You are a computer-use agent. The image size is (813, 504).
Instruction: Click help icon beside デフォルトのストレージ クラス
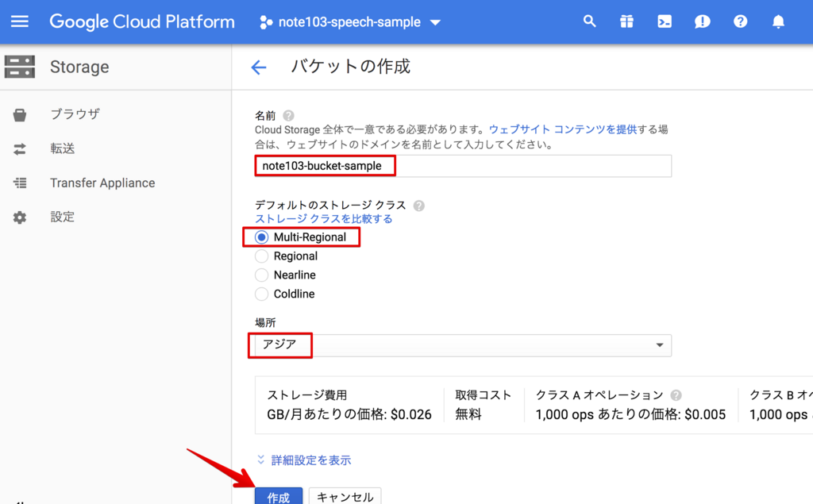(419, 206)
